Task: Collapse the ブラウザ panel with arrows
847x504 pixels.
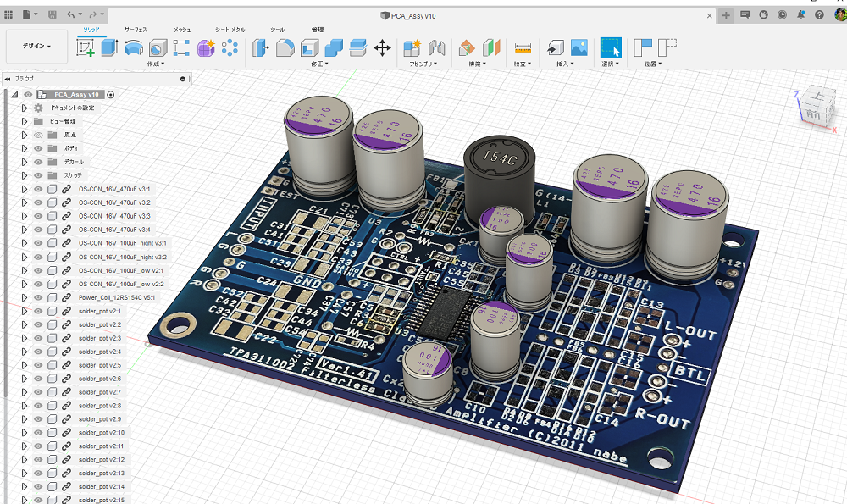Action: point(8,78)
